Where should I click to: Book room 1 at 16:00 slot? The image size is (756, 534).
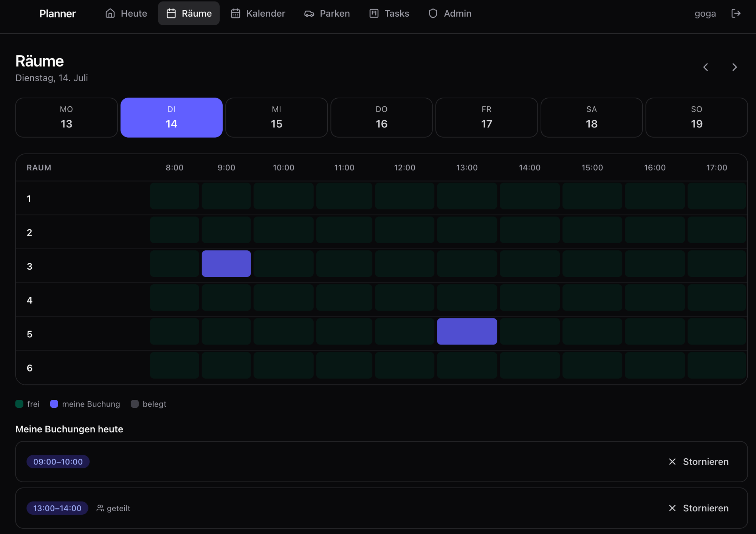(655, 196)
